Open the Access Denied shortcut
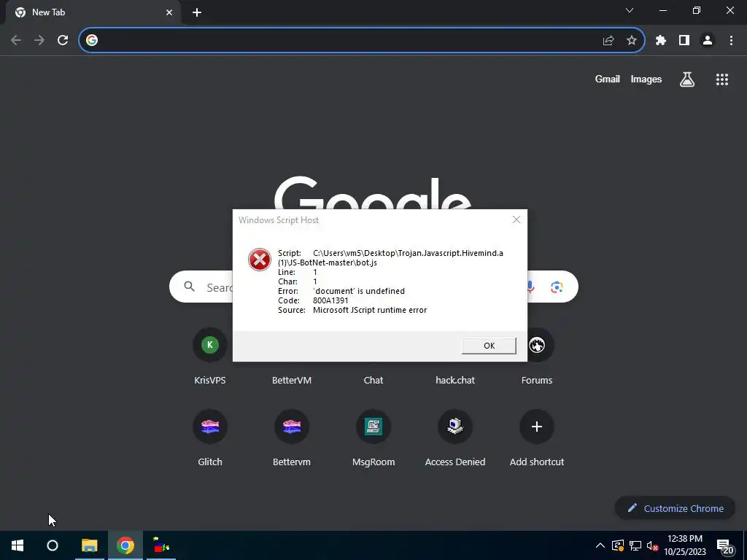 455,427
